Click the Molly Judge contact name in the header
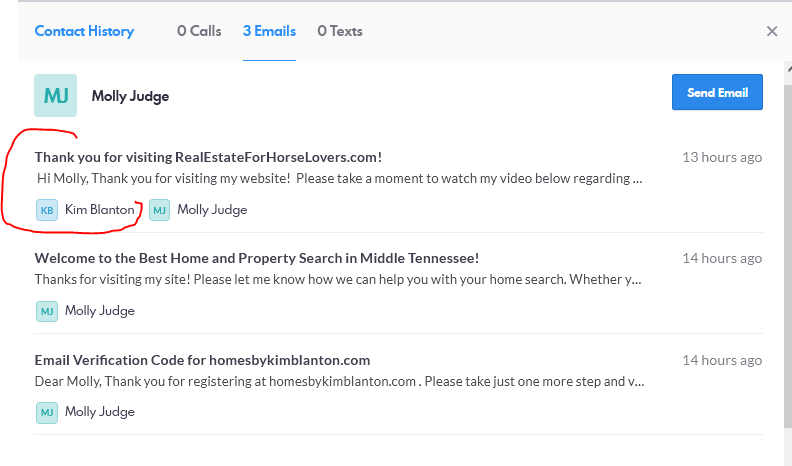Screen dimensions: 792x466 130,96
